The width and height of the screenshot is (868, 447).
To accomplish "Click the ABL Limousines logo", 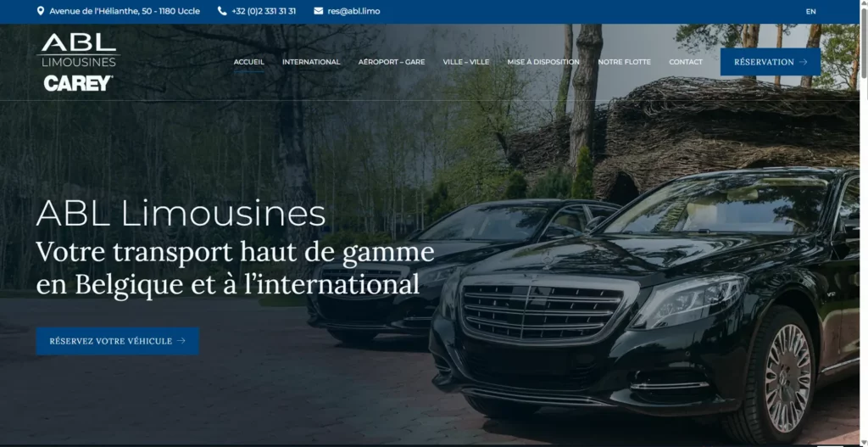I will (79, 50).
